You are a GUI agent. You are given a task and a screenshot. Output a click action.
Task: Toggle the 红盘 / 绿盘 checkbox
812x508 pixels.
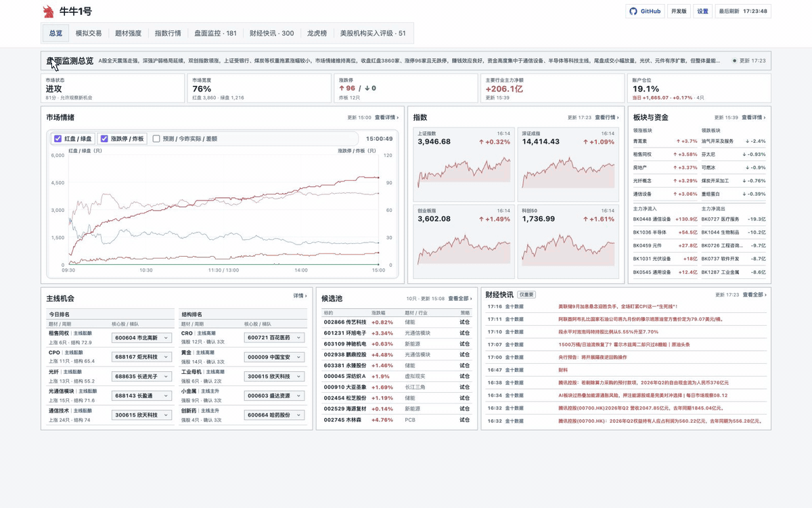(x=58, y=138)
